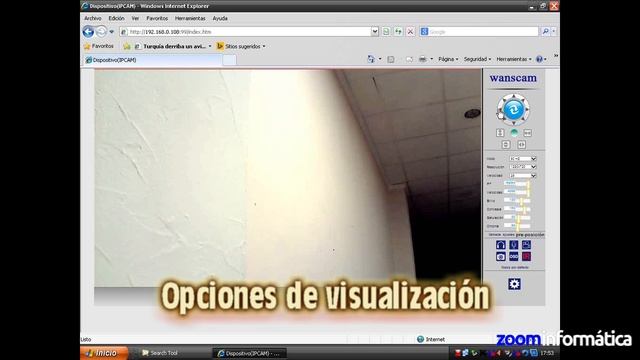The width and height of the screenshot is (640, 360).
Task: Click the printer icon in command bar
Action: 422,59
